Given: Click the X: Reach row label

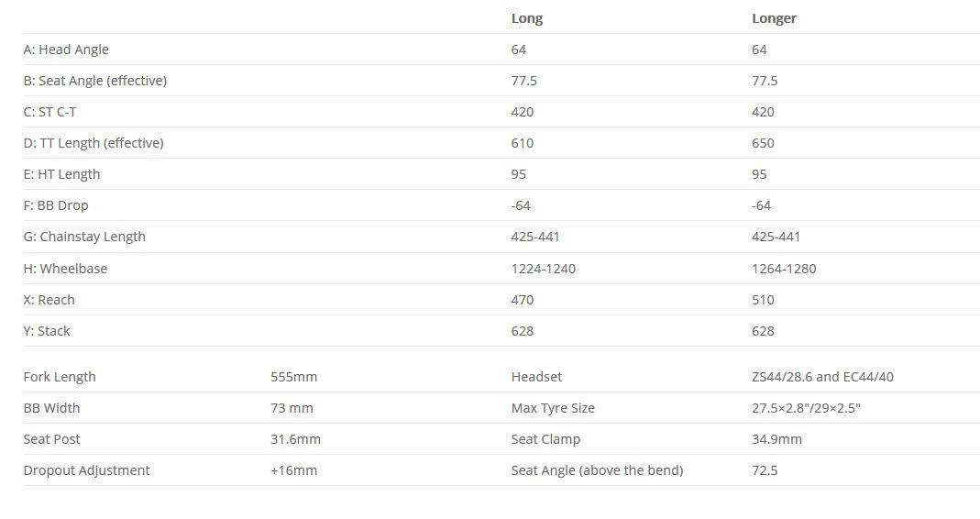Looking at the screenshot, I should point(49,300).
